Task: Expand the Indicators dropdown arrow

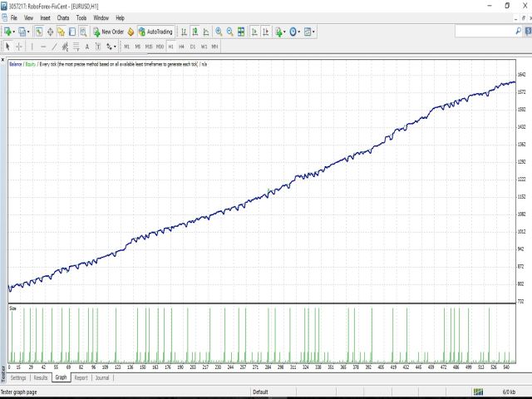Action: tap(284, 32)
